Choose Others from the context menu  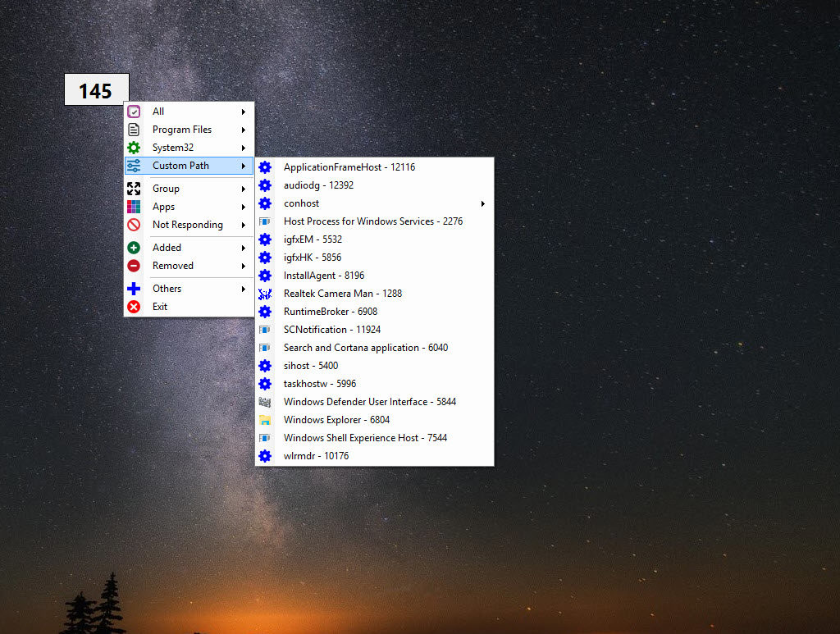tap(189, 289)
